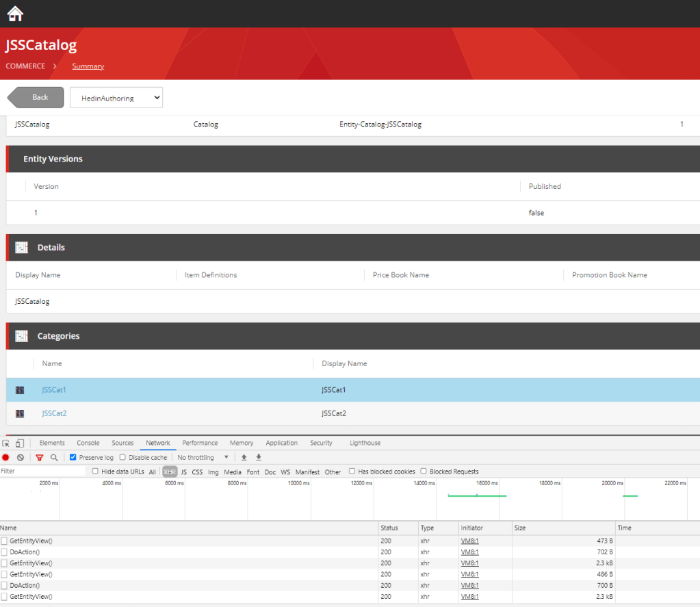Toggle the device toolbar icon

pos(20,443)
